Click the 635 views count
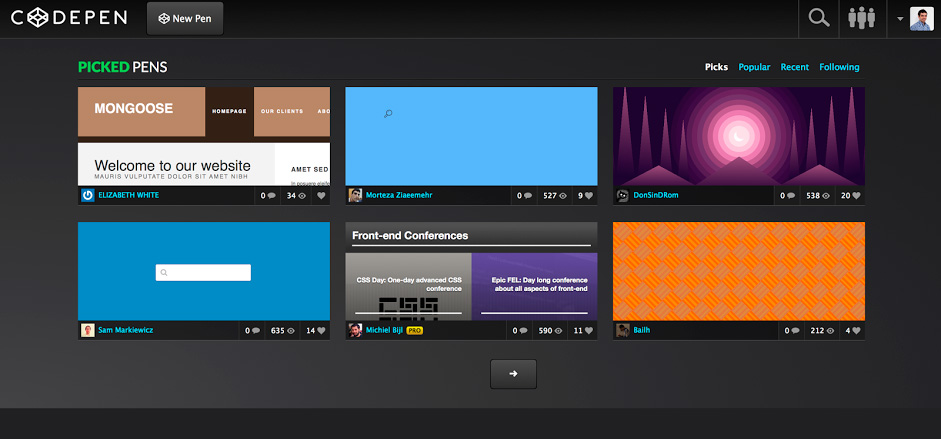Image resolution: width=941 pixels, height=439 pixels. click(x=283, y=330)
